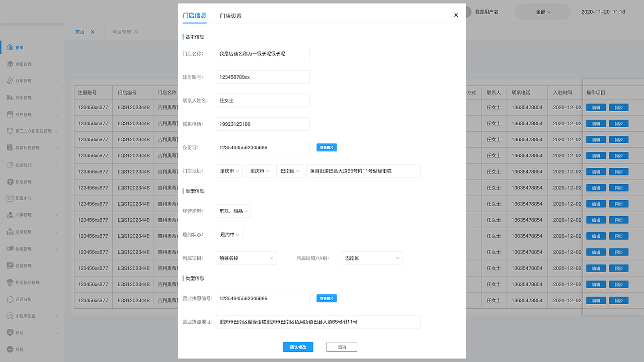644x362 pixels.
Task: Click the 人事管理 person icon in sidebar
Action: pos(10,215)
